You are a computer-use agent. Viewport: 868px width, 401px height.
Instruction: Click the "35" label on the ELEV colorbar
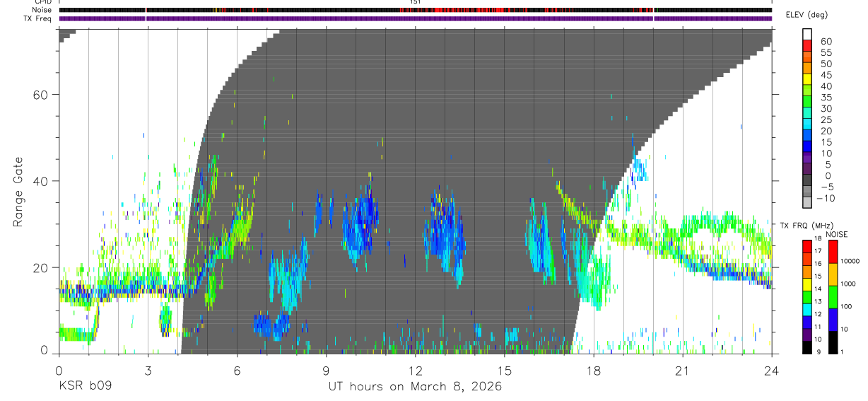click(826, 98)
